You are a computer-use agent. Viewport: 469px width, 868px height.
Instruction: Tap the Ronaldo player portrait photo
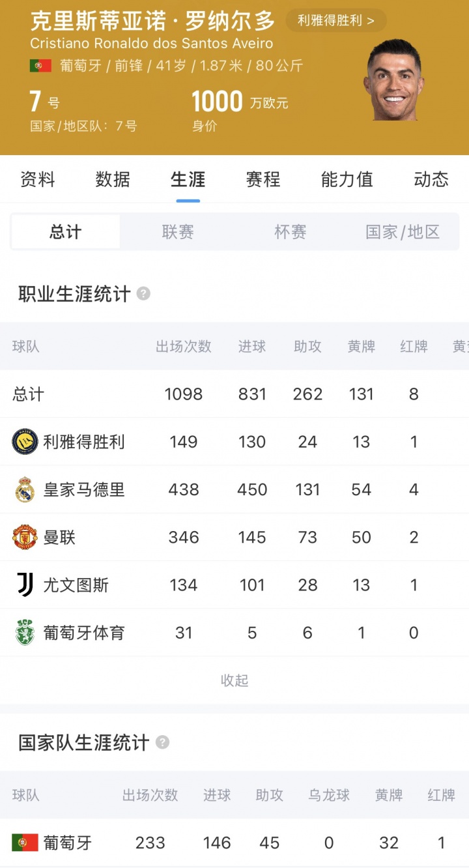(395, 80)
